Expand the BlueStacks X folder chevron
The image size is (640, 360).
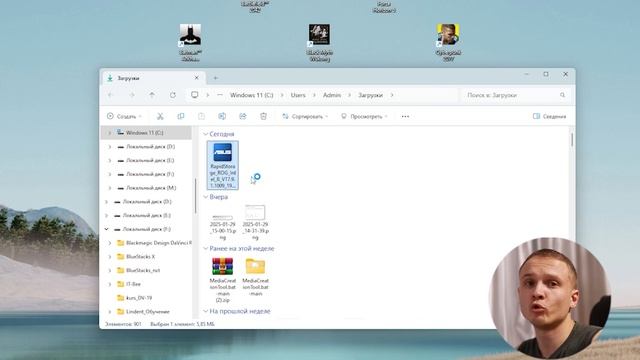[x=109, y=257]
